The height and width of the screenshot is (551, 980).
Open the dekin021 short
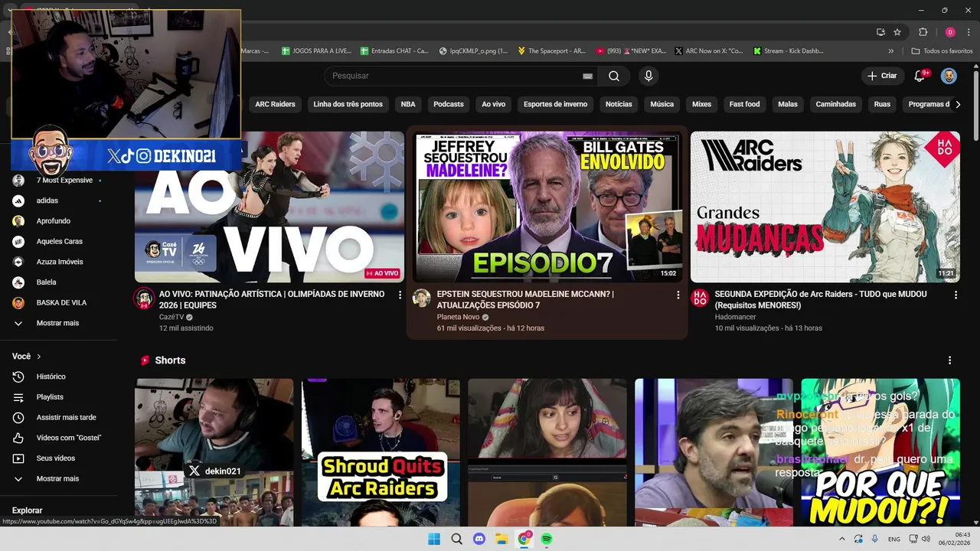click(x=214, y=452)
